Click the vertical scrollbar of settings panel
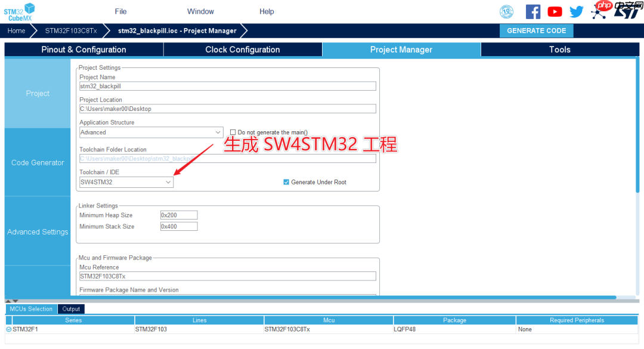 tap(637, 125)
